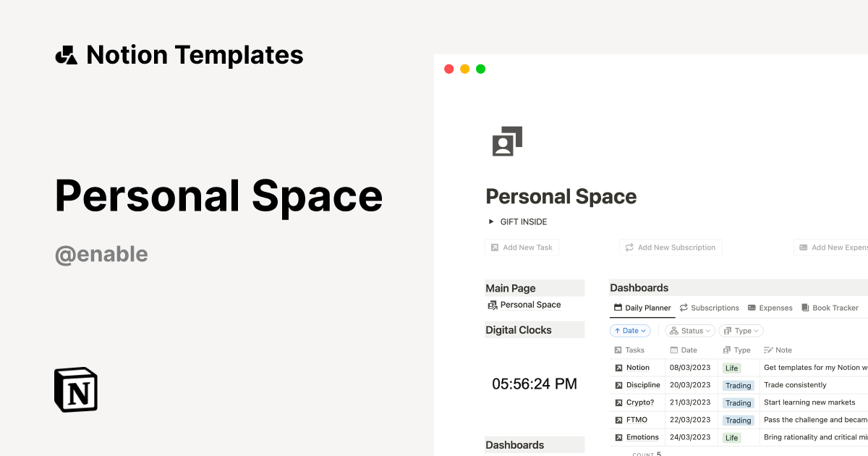The height and width of the screenshot is (456, 868).
Task: Click the Subscriptions sync icon
Action: point(683,308)
